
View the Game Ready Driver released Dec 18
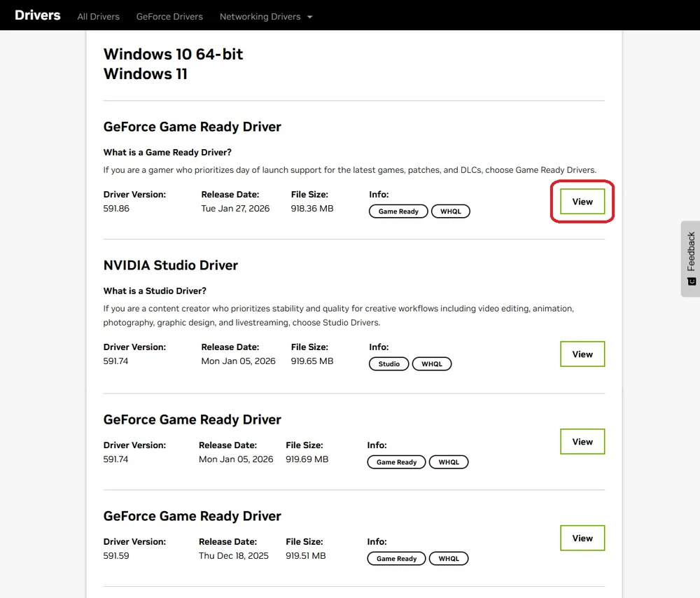(x=582, y=538)
